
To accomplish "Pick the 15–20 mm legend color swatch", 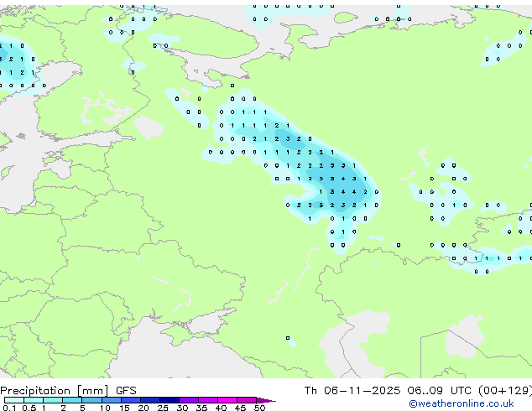I will pyautogui.click(x=131, y=400).
